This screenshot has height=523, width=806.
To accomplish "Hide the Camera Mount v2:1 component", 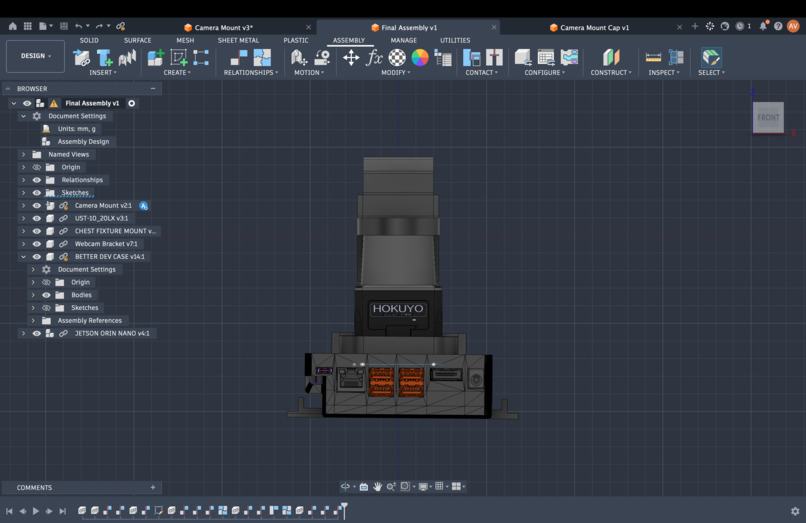I will point(36,206).
